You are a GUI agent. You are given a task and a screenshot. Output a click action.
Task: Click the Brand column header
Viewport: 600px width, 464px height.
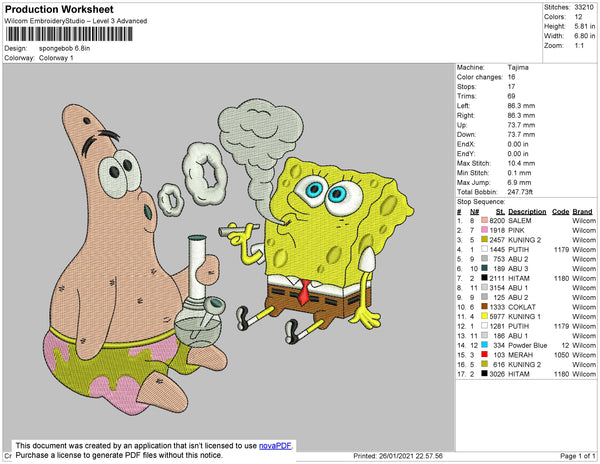click(x=582, y=212)
